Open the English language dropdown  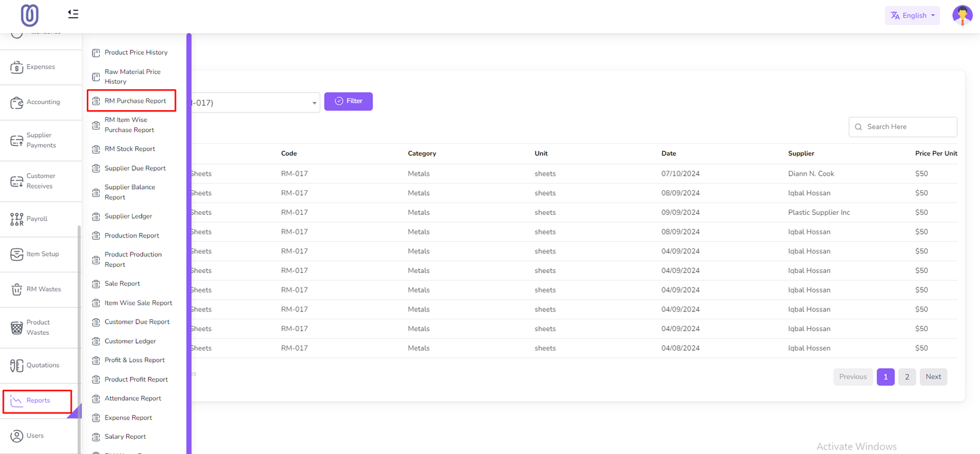point(912,15)
